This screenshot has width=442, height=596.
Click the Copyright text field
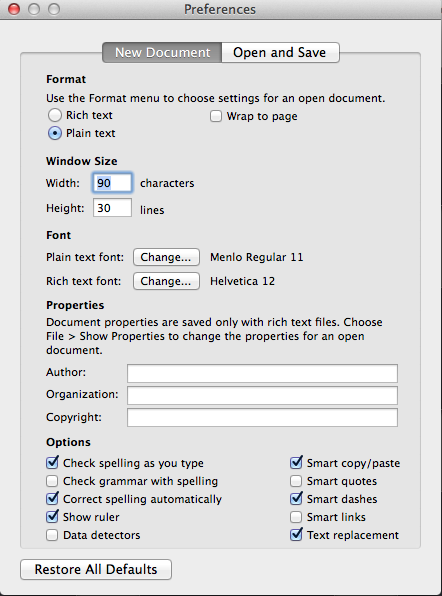pos(262,417)
